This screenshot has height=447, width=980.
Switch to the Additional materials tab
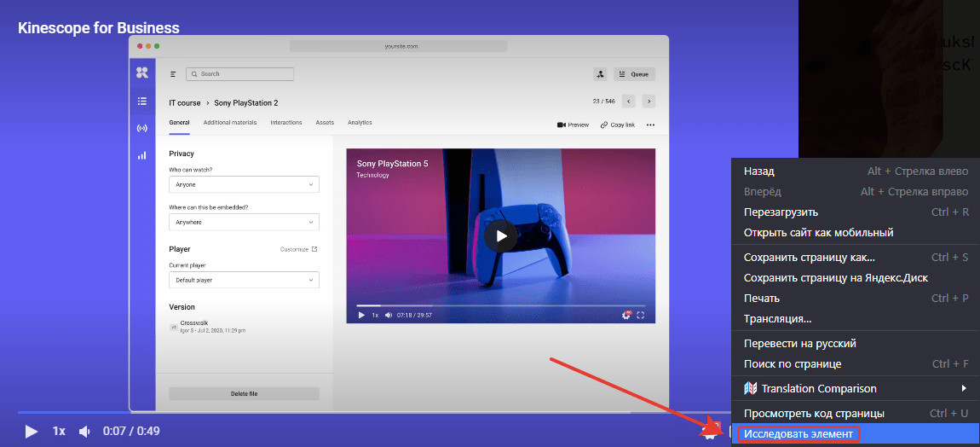coord(230,123)
